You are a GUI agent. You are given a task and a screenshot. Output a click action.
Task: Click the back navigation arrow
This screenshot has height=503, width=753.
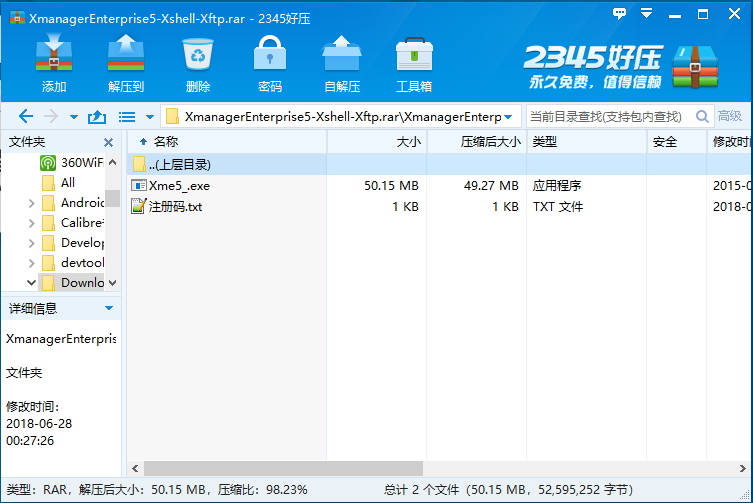[26, 116]
